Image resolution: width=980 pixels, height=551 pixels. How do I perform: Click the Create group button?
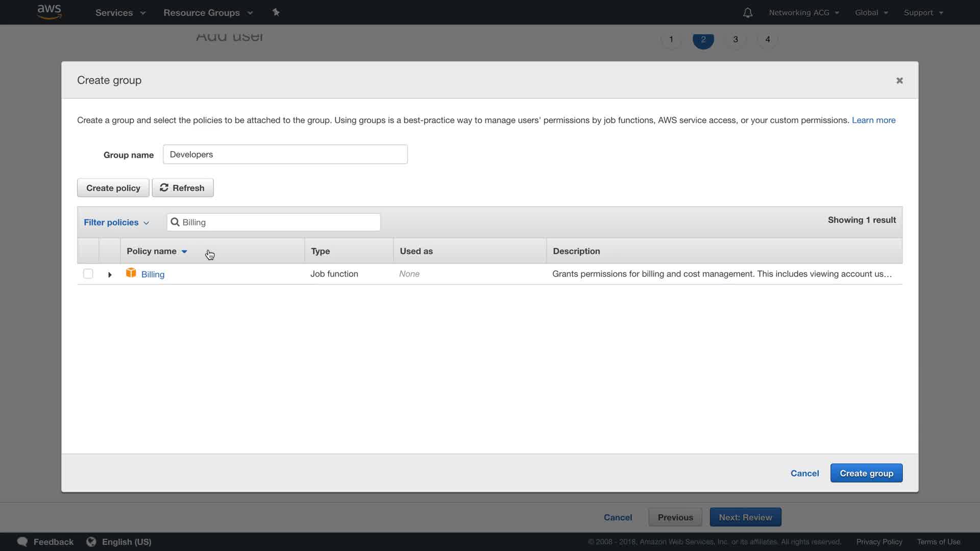(x=866, y=473)
